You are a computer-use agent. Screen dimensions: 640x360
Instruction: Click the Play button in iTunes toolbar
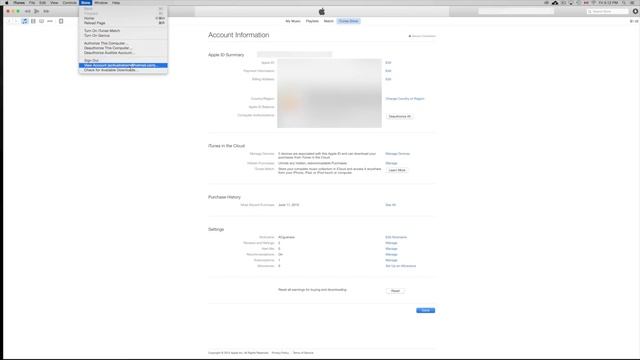[37, 11]
